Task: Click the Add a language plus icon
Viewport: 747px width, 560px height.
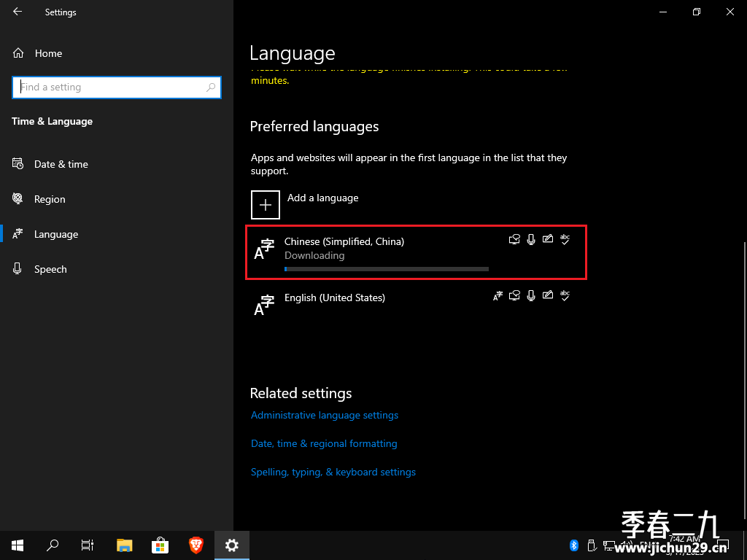Action: point(266,205)
